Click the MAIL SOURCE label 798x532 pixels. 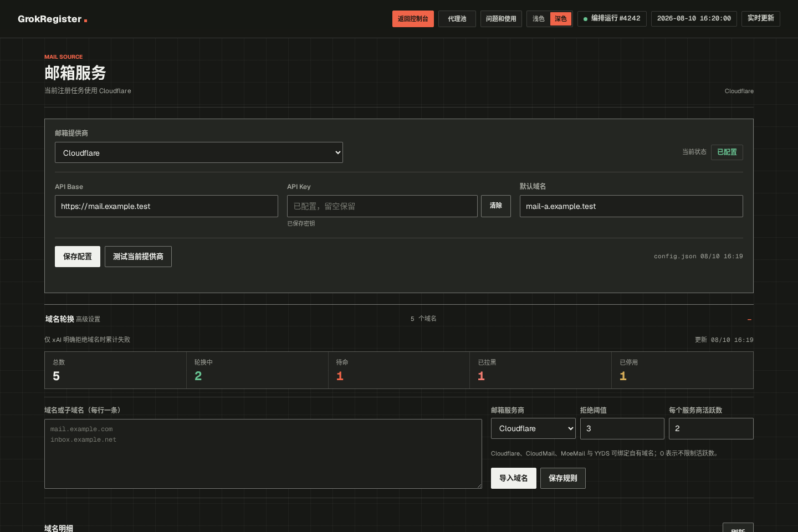[x=64, y=57]
